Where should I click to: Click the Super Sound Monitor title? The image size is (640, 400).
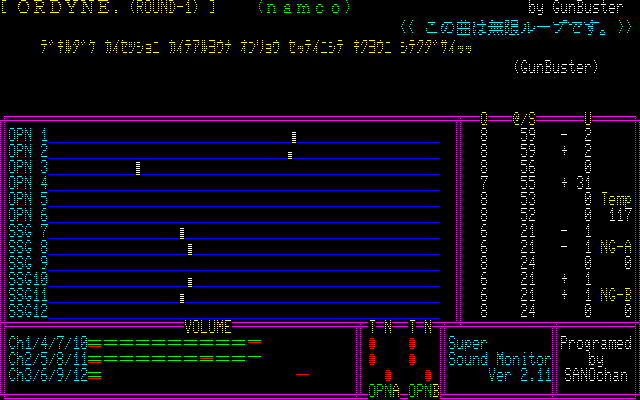(500, 351)
